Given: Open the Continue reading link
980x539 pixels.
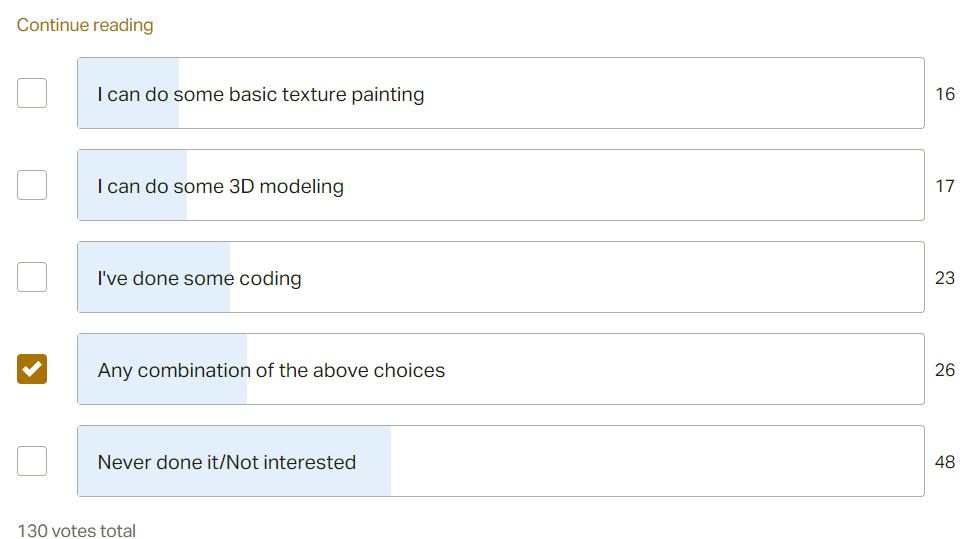Looking at the screenshot, I should (85, 25).
